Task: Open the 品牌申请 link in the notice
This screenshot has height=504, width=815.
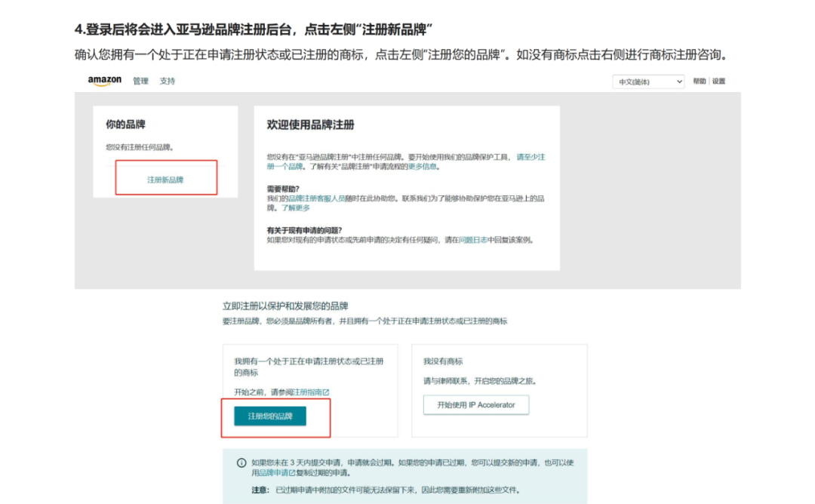Action: [277, 473]
